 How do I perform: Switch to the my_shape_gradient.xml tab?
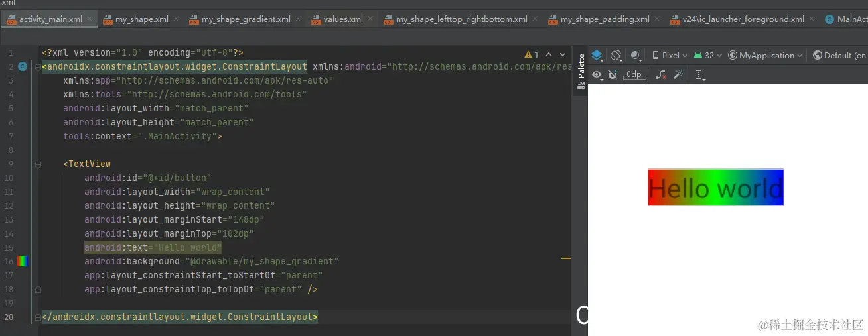coord(246,19)
